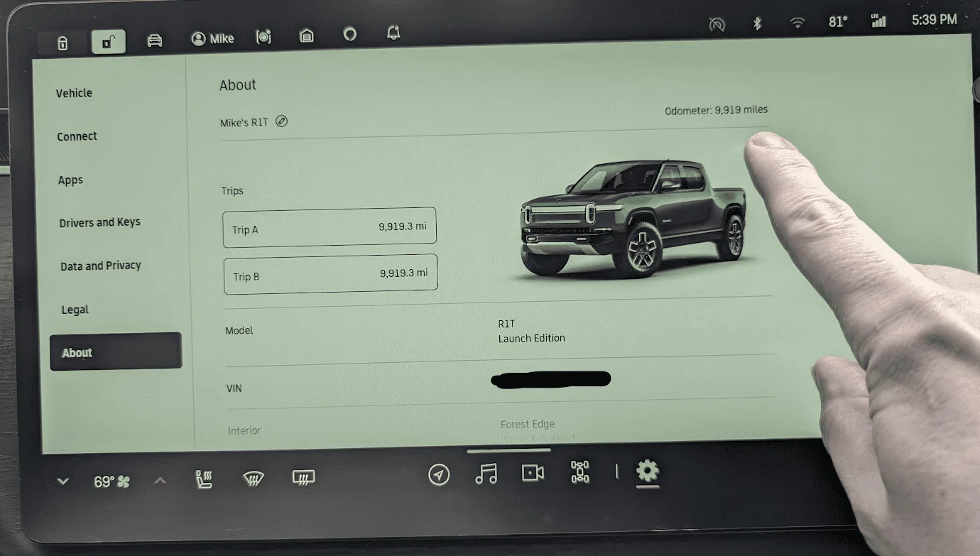This screenshot has height=556, width=980.
Task: Open Bluetooth status icon
Action: tap(757, 23)
